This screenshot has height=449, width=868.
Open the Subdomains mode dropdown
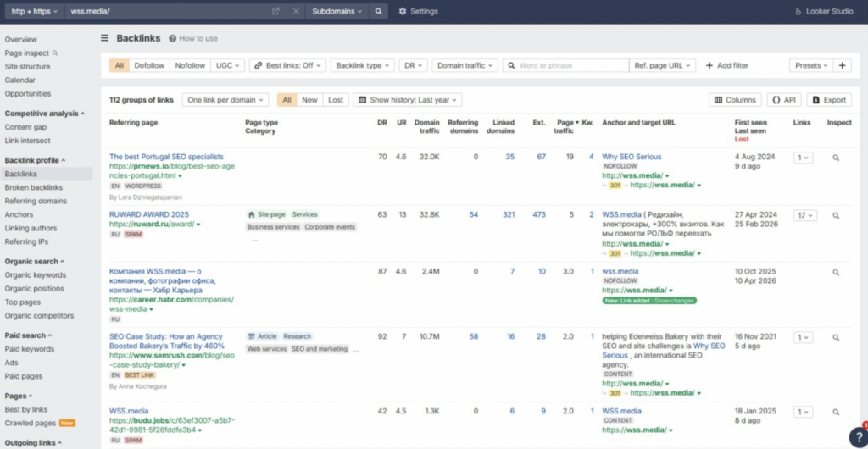(337, 11)
